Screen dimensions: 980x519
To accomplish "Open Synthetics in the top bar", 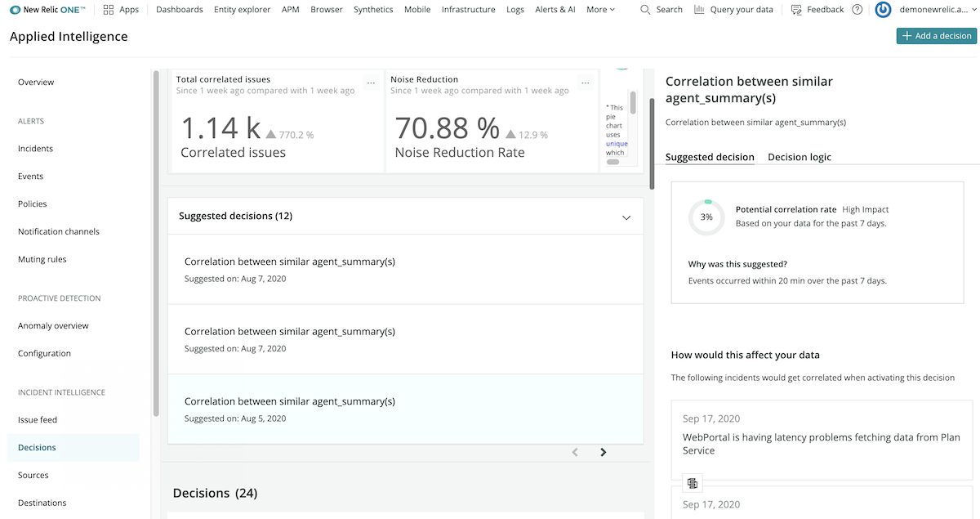I will point(373,10).
